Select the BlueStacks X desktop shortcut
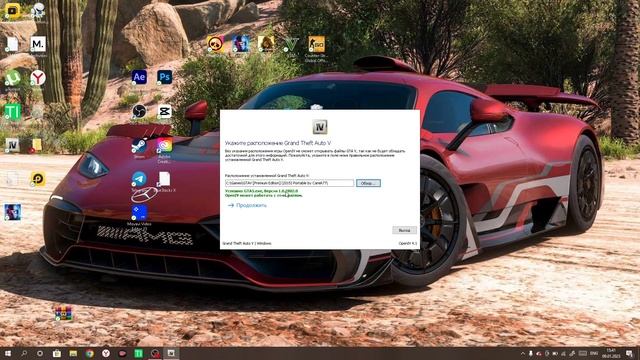Screen dimensions: 640x360 164,182
